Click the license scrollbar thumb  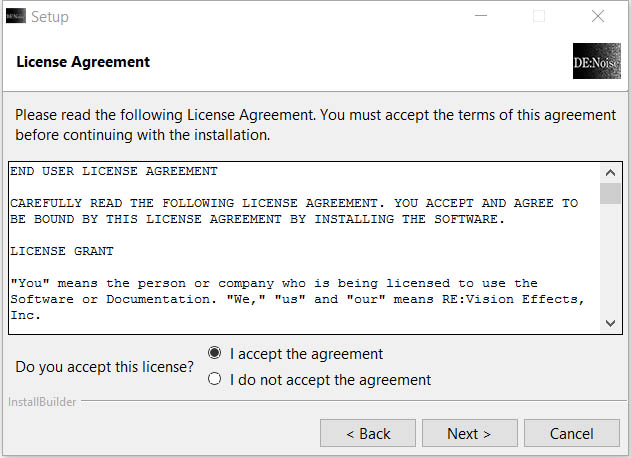coord(610,194)
